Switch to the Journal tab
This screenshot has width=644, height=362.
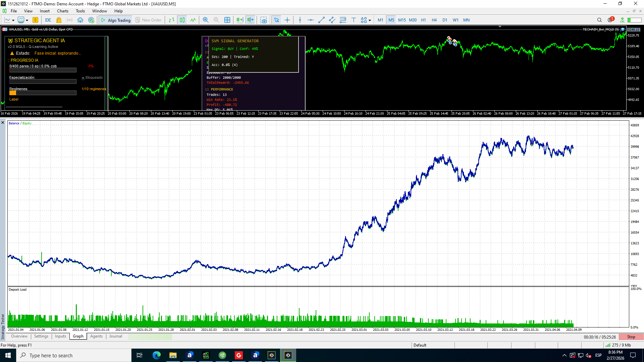coord(115,336)
